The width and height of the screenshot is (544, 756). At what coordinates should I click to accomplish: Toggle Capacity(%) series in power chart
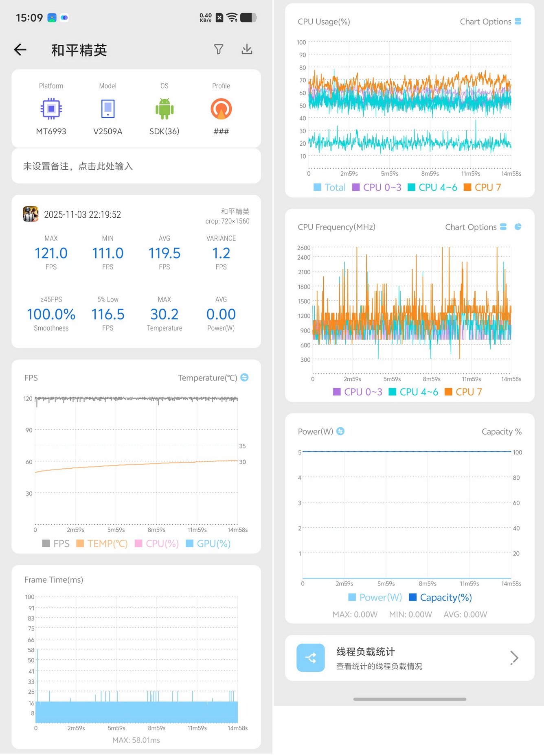pyautogui.click(x=441, y=597)
